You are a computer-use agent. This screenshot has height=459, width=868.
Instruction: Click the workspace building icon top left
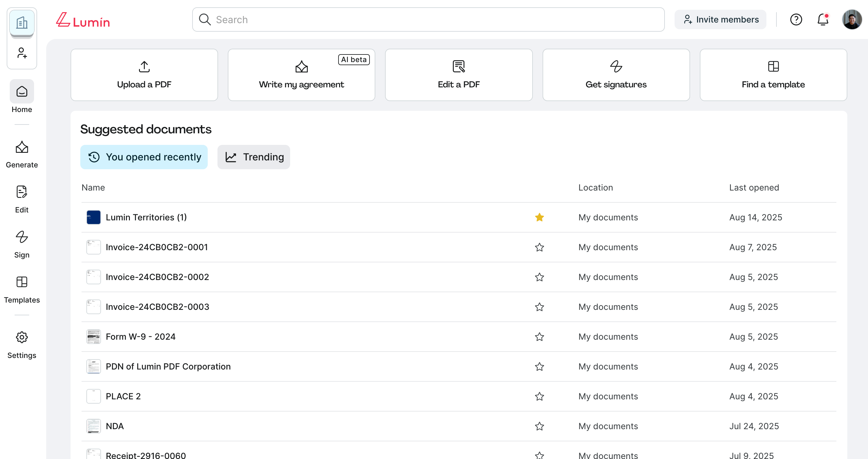22,23
